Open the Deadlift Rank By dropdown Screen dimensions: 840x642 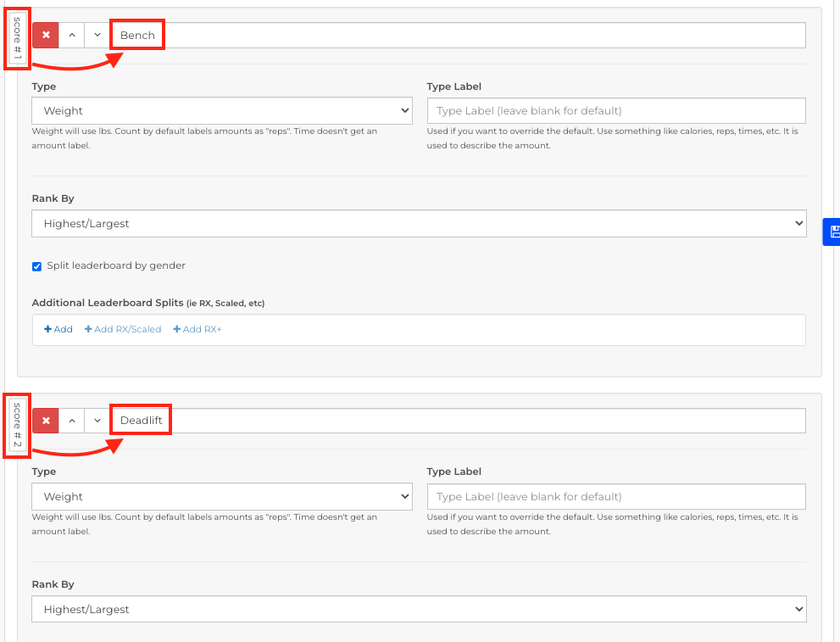coord(419,609)
